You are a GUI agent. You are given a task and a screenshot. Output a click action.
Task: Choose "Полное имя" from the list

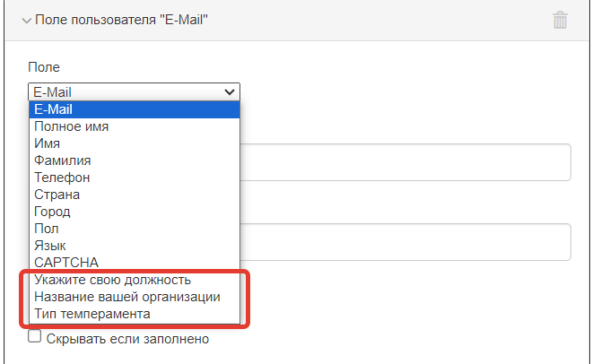coord(135,126)
